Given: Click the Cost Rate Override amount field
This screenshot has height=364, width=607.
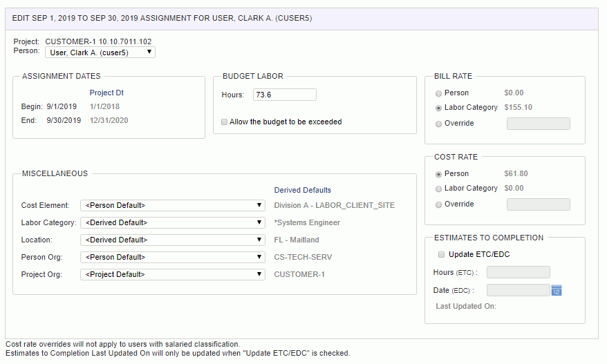Looking at the screenshot, I should pyautogui.click(x=538, y=204).
